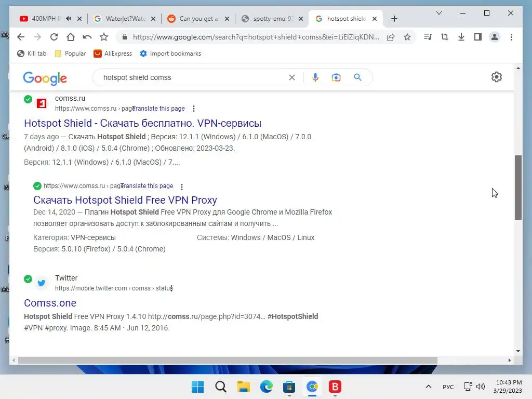Viewport: 532px width, 399px height.
Task: Click the URL address bar
Action: click(x=256, y=37)
